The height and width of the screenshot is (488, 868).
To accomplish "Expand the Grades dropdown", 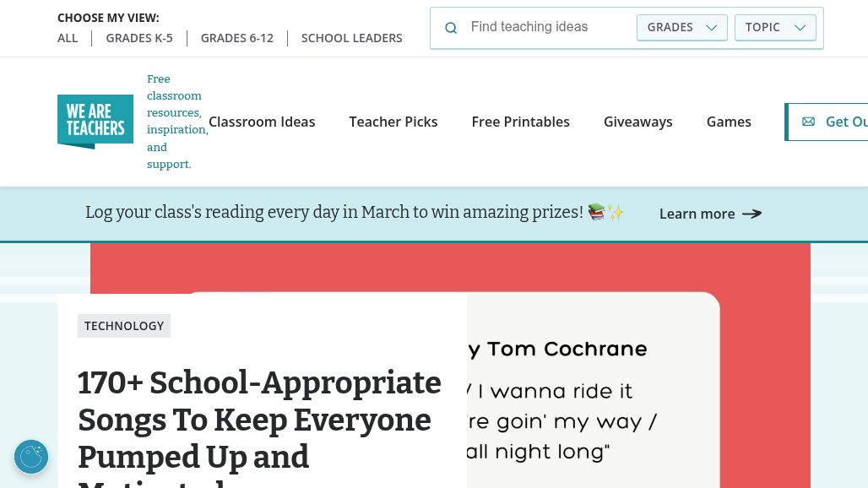I will (681, 27).
